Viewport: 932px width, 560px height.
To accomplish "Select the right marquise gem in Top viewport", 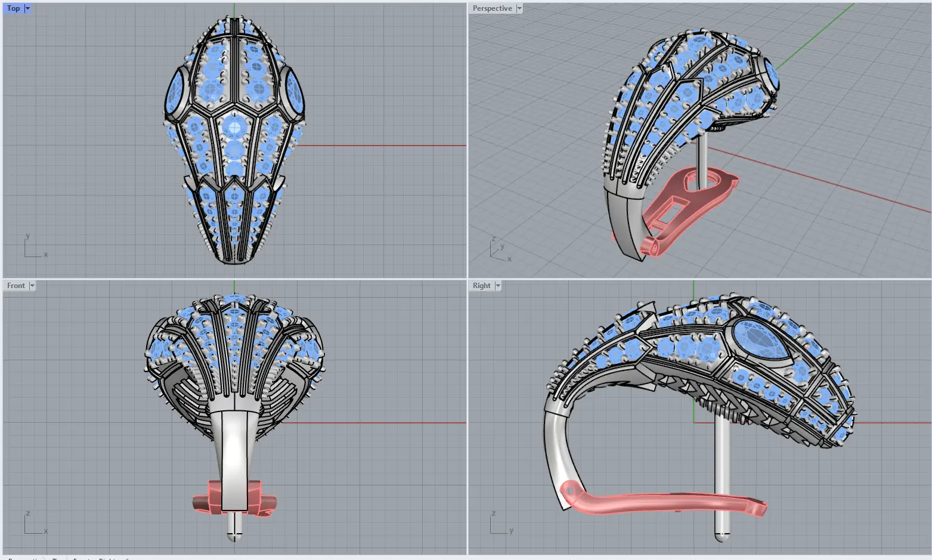I will pyautogui.click(x=293, y=94).
